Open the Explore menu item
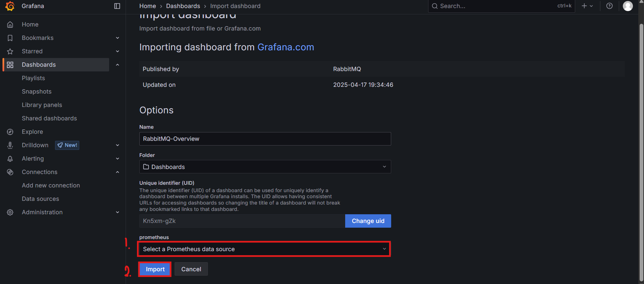This screenshot has height=284, width=644. (32, 132)
